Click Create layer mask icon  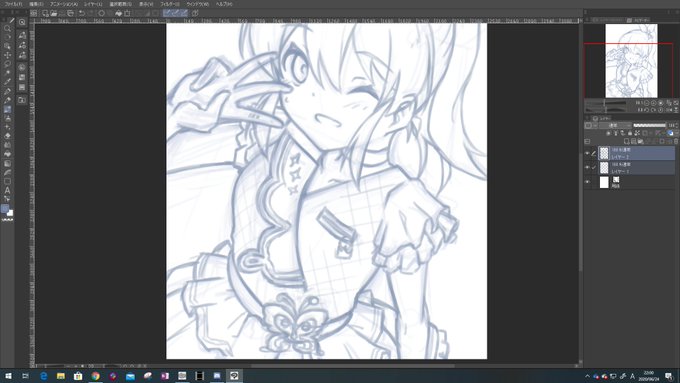click(x=662, y=141)
